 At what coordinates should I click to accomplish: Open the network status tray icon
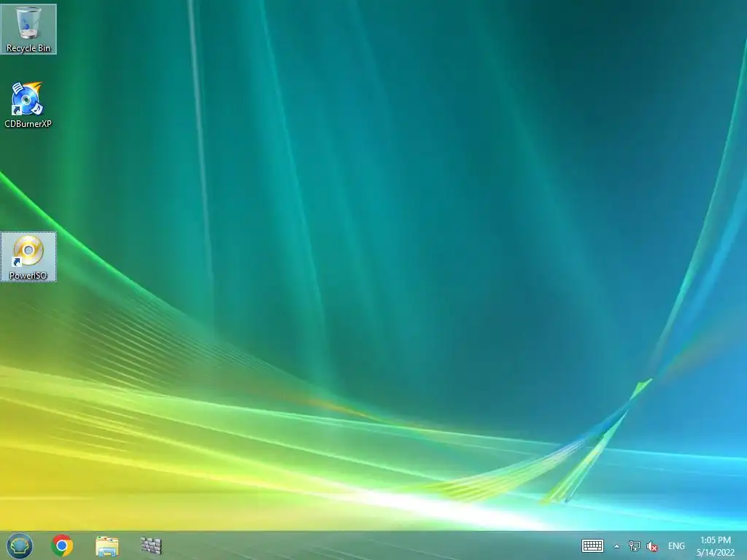coord(634,545)
